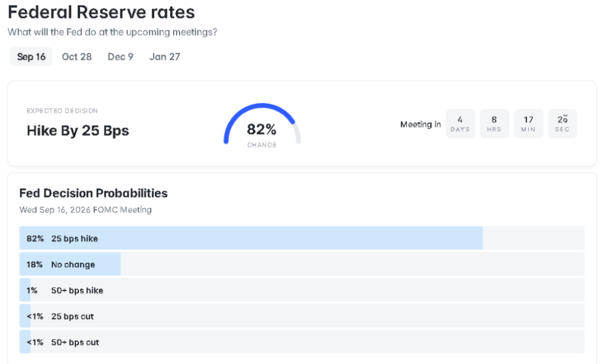Screen dimensions: 607x364
Task: Select the <1% 50+ bps cut row
Action: click(302, 342)
